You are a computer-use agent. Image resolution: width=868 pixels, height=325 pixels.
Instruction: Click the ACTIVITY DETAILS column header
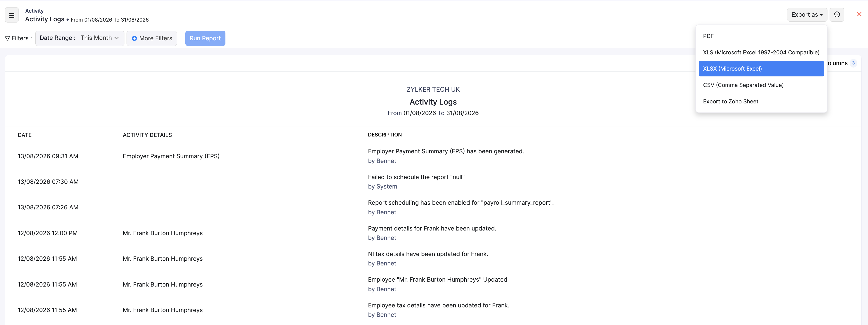(x=147, y=135)
